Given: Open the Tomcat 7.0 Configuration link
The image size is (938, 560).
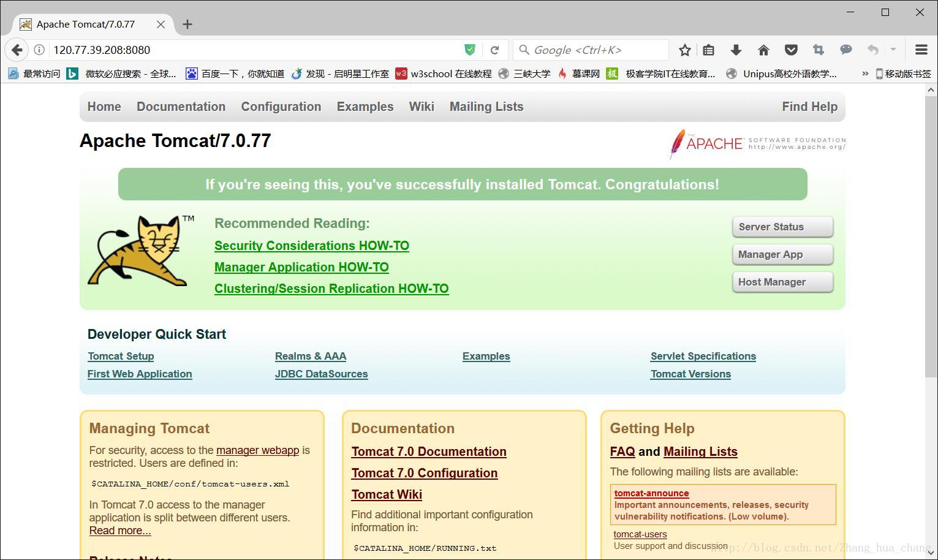Looking at the screenshot, I should pyautogui.click(x=425, y=473).
